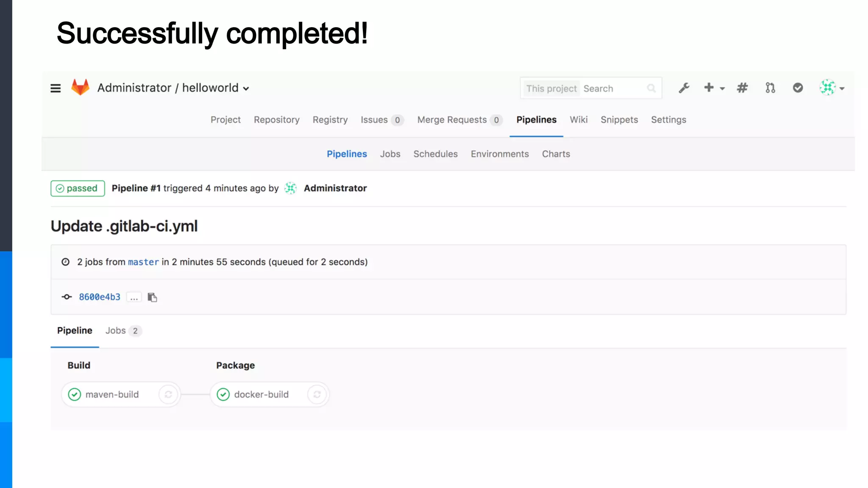868x488 pixels.
Task: Open the user avatar menu
Action: (x=832, y=88)
